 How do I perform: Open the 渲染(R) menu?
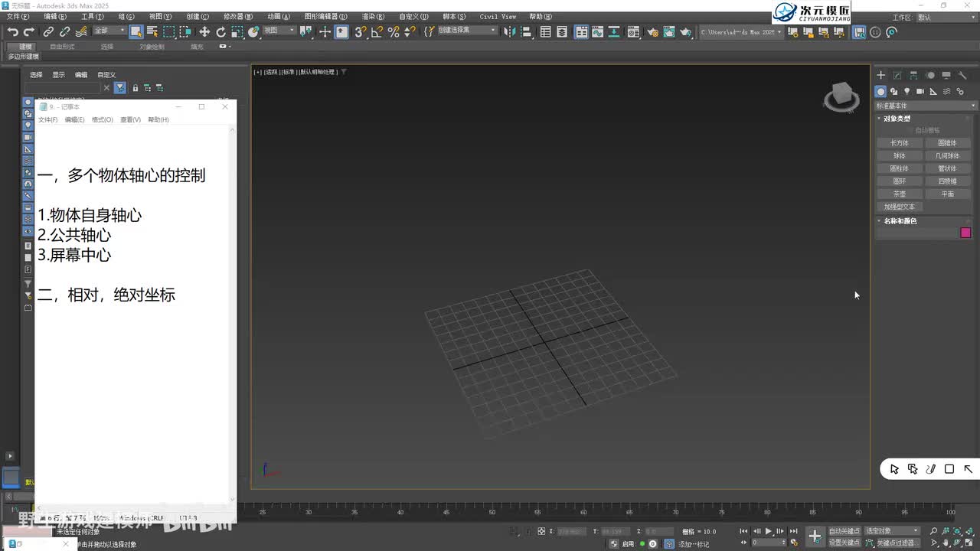[373, 16]
